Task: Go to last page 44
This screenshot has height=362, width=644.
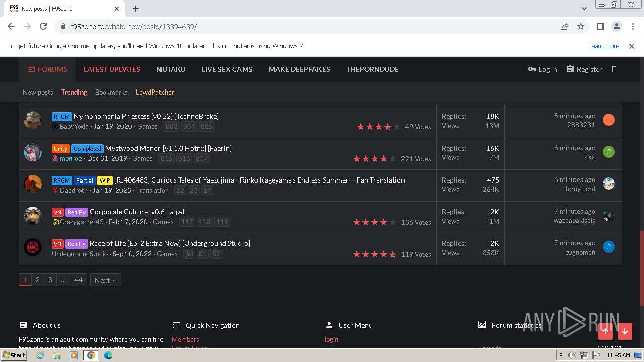Action: pyautogui.click(x=78, y=280)
